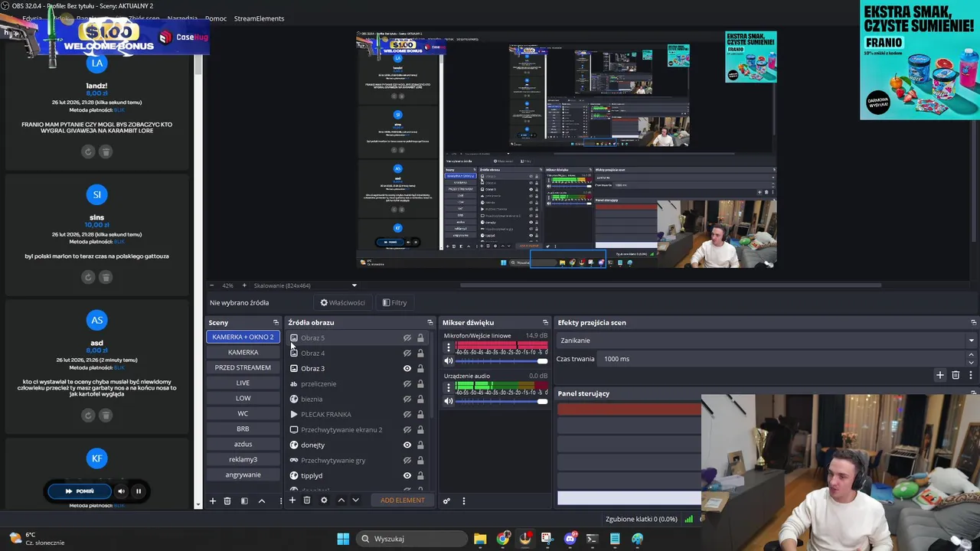This screenshot has height=551, width=980.
Task: Increase the Czas trwania duration stepper
Action: (x=972, y=355)
